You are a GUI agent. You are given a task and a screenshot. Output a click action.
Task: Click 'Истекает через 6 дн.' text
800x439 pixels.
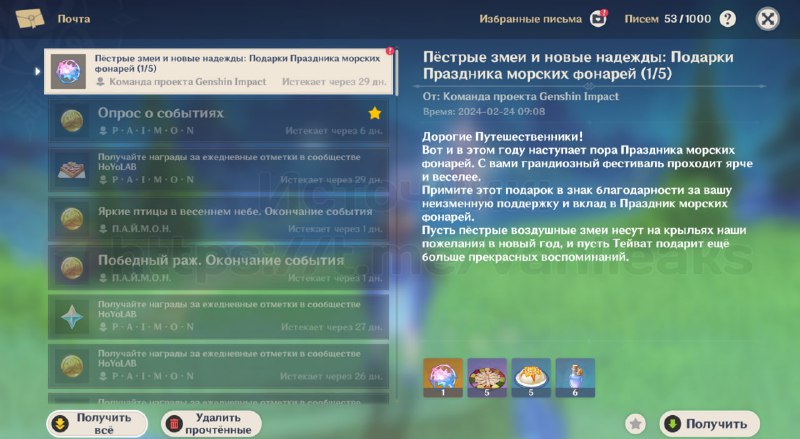(334, 131)
